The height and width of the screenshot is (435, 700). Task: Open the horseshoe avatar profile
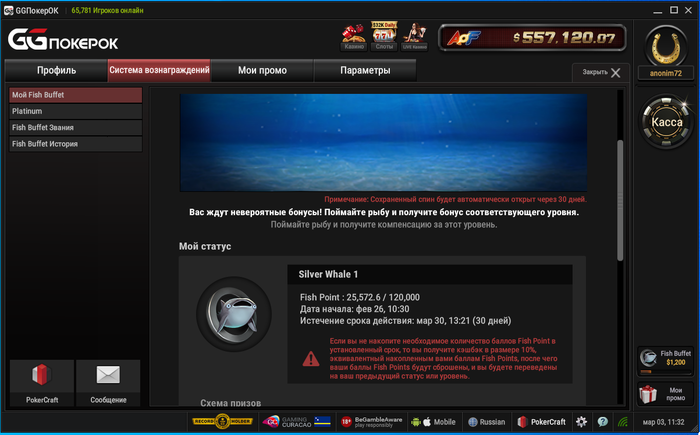point(666,46)
